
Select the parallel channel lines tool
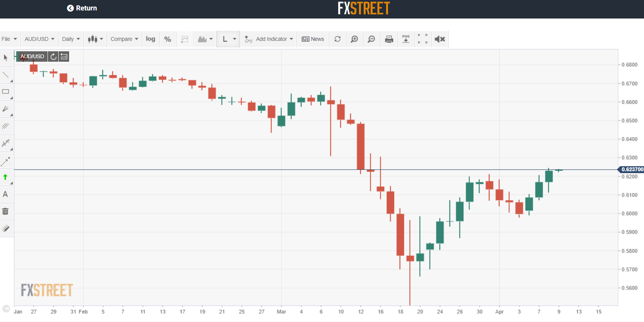5,126
